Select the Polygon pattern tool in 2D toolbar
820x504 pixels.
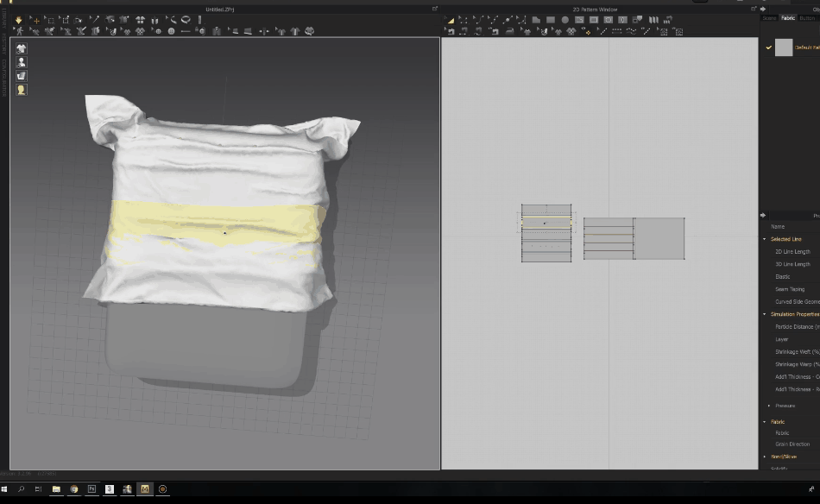pyautogui.click(x=536, y=20)
